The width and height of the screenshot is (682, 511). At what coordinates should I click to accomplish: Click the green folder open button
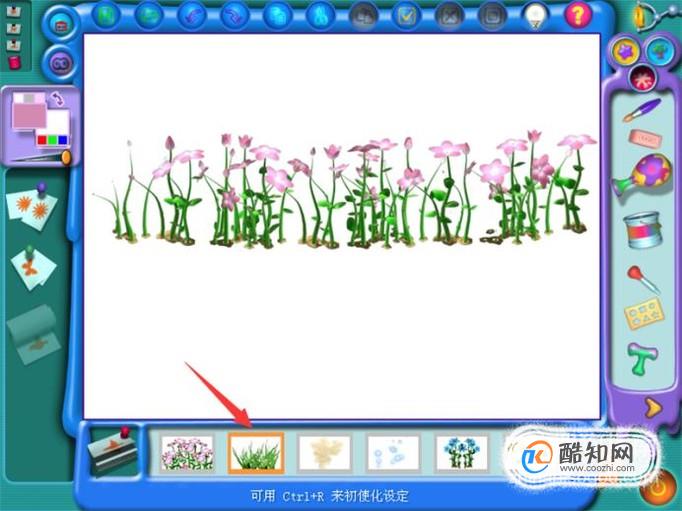point(149,16)
